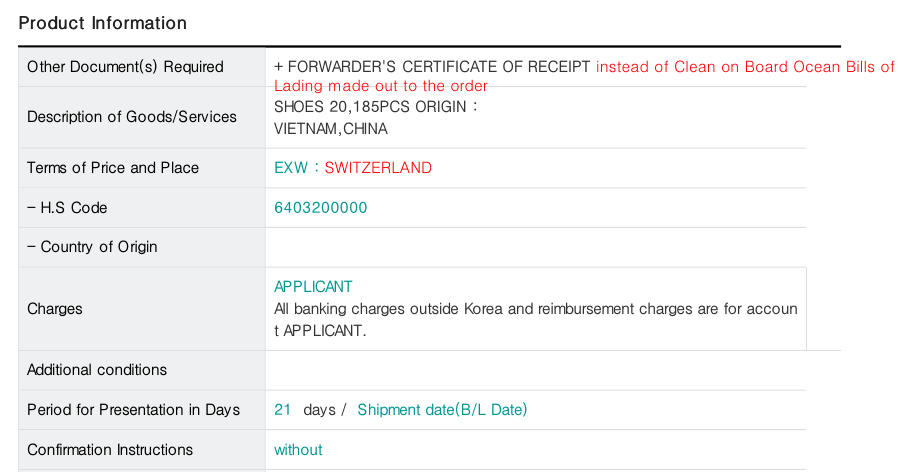Screen dimensions: 918x472
Task: Click the red SWITZERLAND place value
Action: 378,168
